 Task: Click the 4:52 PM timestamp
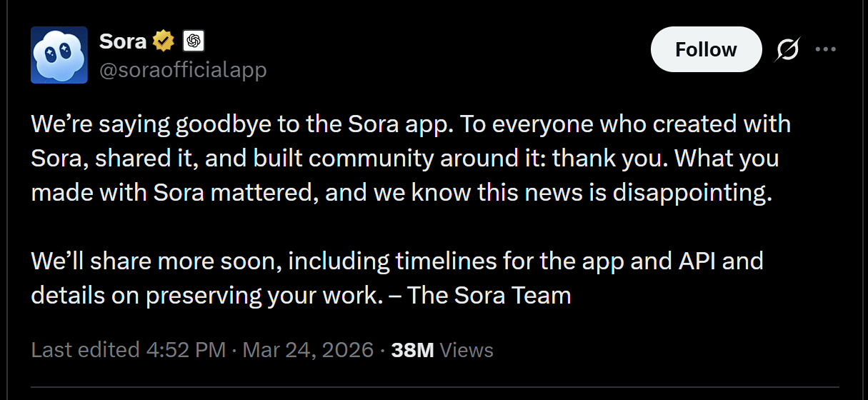[185, 350]
